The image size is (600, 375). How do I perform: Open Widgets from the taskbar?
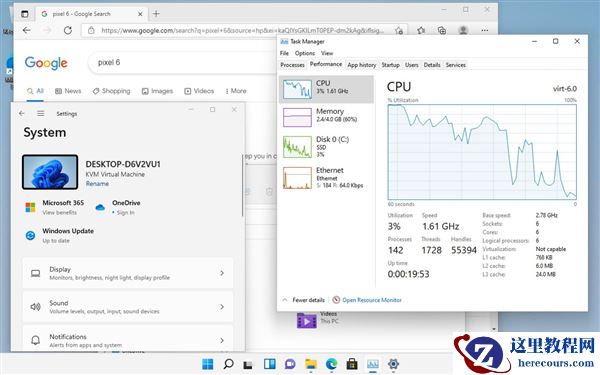point(269,364)
